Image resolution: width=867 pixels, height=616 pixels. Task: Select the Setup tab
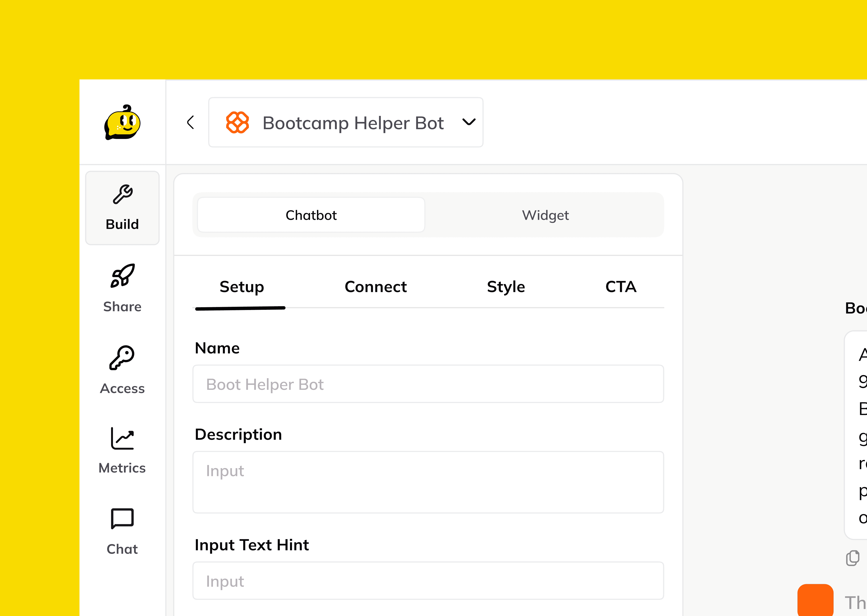(x=241, y=287)
